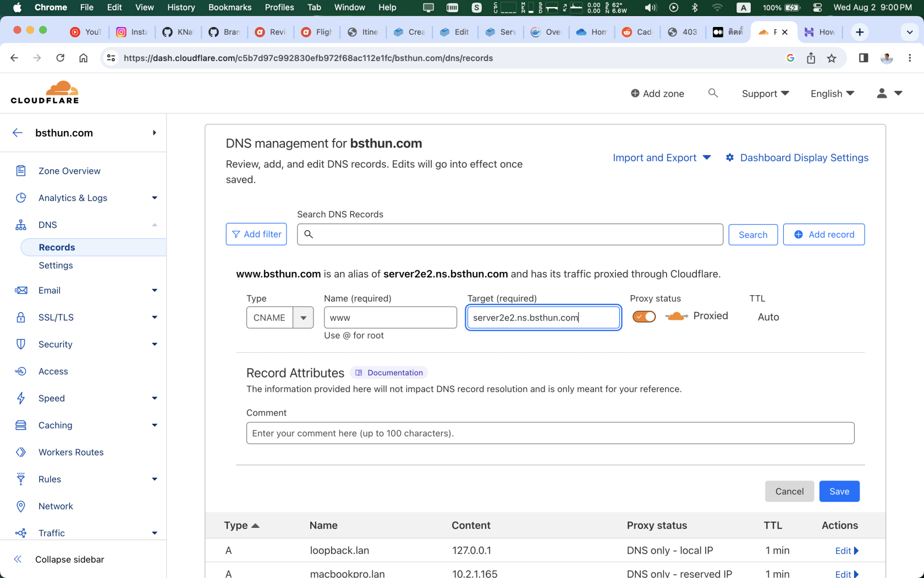Open the Documentation link
Viewport: 924px width, 578px height.
click(x=389, y=373)
